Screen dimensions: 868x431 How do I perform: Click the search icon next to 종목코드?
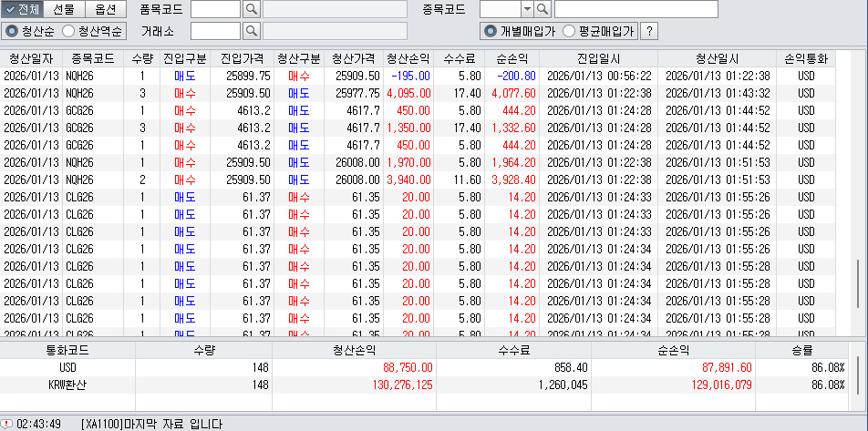point(542,9)
